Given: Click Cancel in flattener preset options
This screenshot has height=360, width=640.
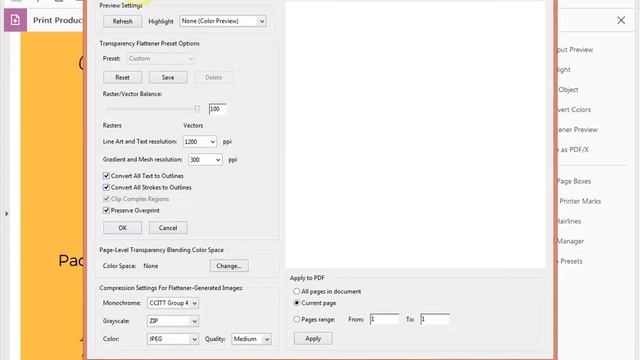Looking at the screenshot, I should pyautogui.click(x=168, y=228).
